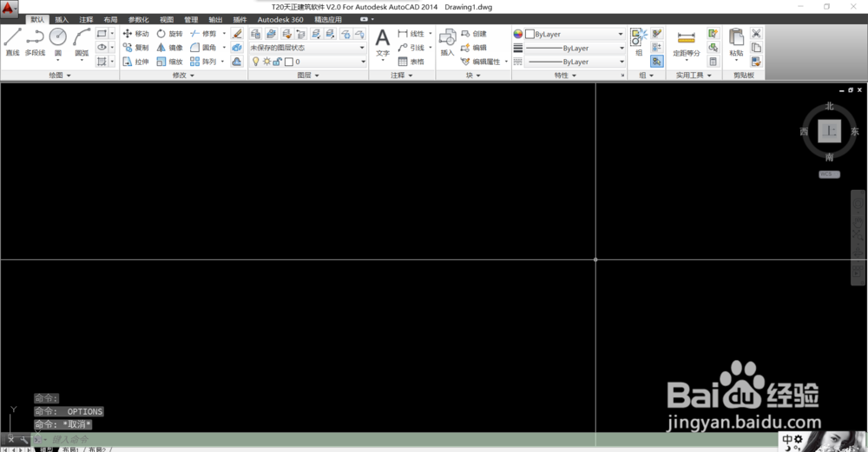Open the layer state dropdown 未保存的图层状态

tap(307, 48)
